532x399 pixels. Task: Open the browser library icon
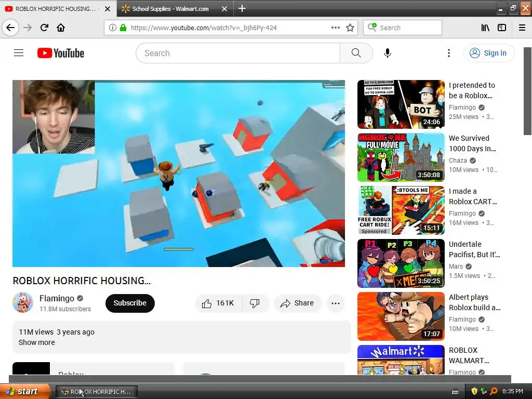[x=485, y=28]
